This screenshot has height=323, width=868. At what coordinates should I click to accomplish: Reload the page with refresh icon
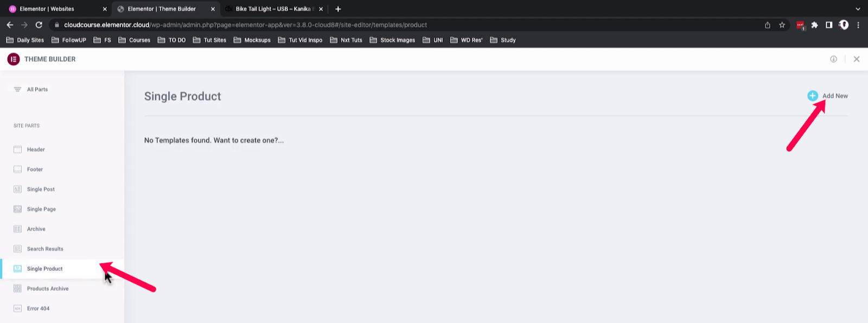click(x=39, y=25)
